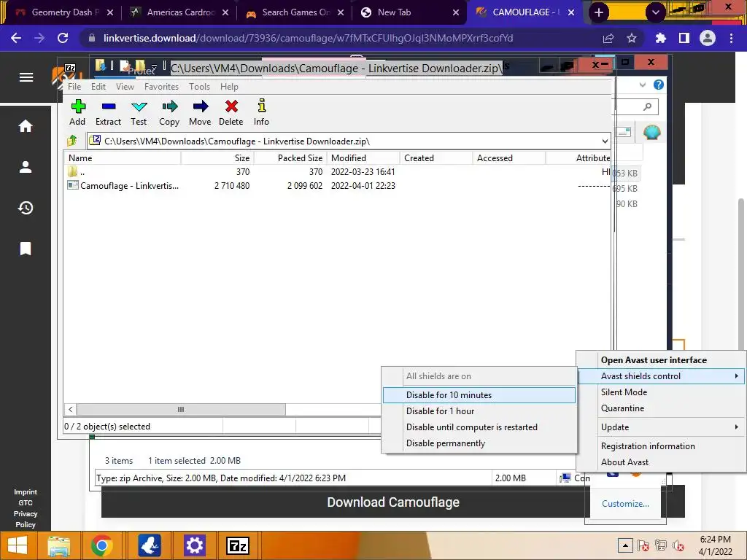
Task: Select Disable until computer is restarted
Action: (479, 427)
